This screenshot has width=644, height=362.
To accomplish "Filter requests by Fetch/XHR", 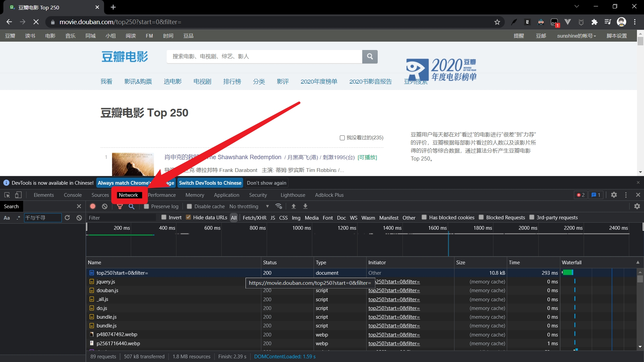I will (x=254, y=218).
